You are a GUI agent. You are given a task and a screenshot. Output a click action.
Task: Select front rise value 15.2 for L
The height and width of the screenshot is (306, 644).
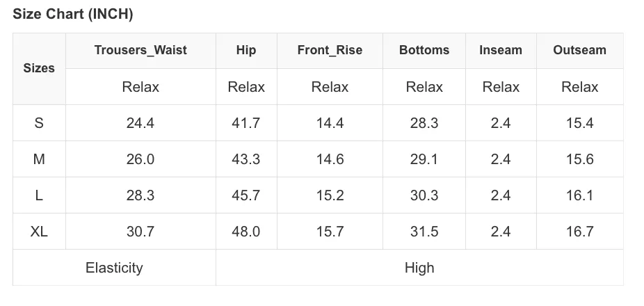click(330, 195)
